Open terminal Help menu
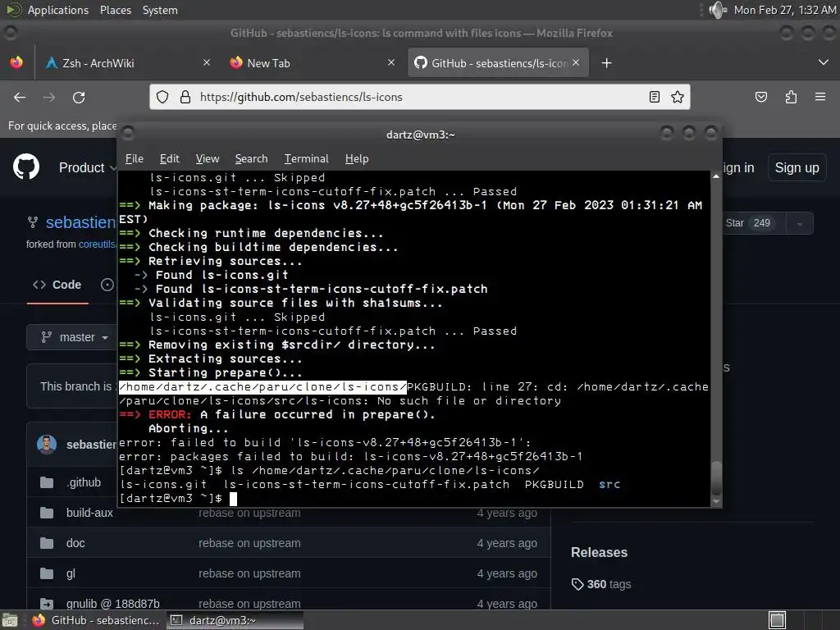Viewport: 840px width, 630px height. tap(357, 158)
